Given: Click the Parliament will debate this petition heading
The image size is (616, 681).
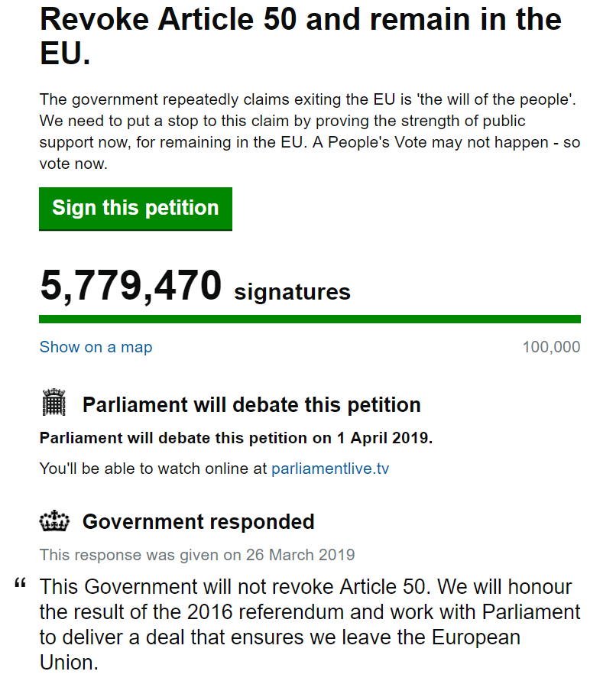Looking at the screenshot, I should [251, 405].
